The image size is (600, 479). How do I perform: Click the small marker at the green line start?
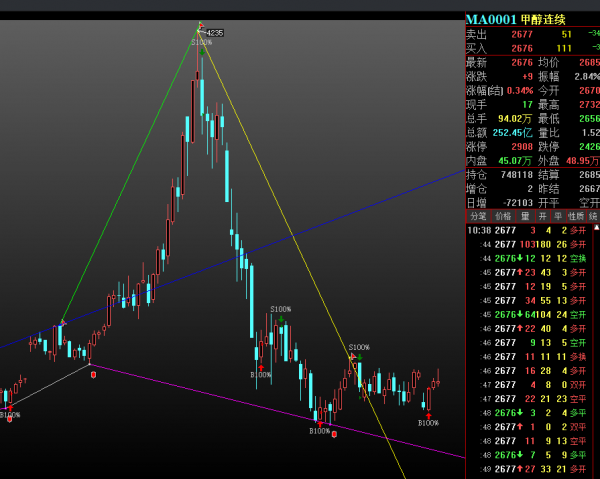(62, 322)
